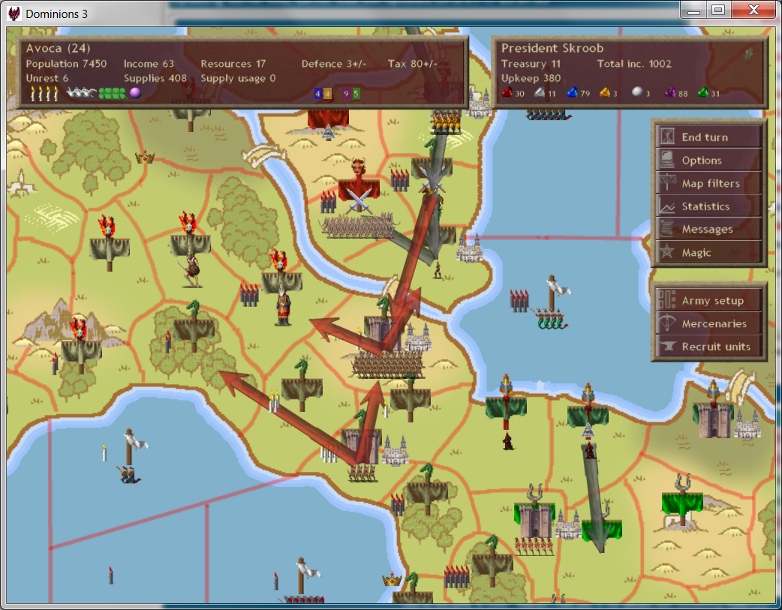Click the Population 7450 value

[x=66, y=64]
